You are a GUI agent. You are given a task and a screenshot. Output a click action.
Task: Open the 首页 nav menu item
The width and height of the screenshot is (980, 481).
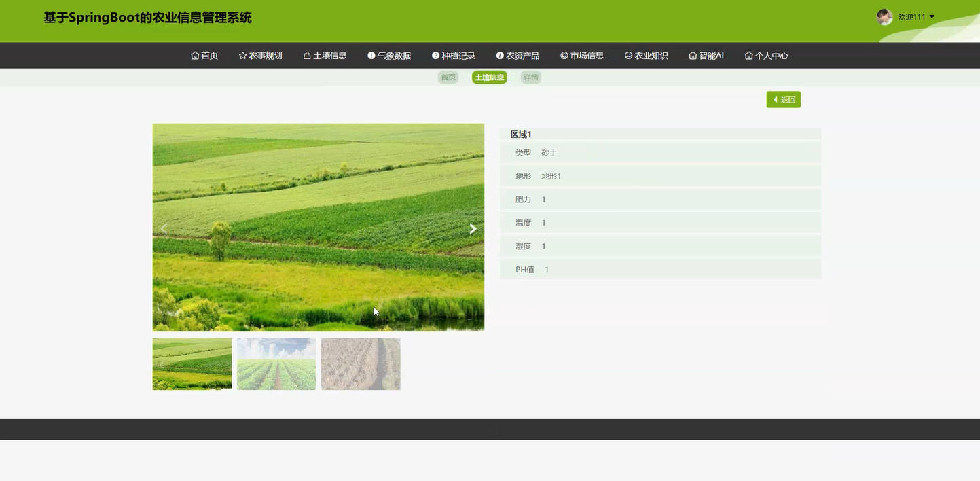pos(204,56)
